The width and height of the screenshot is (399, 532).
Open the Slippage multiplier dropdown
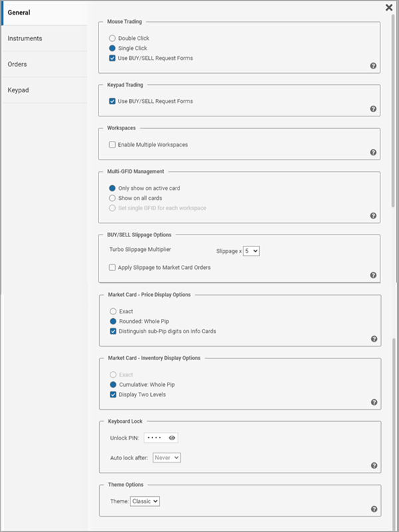coord(251,251)
